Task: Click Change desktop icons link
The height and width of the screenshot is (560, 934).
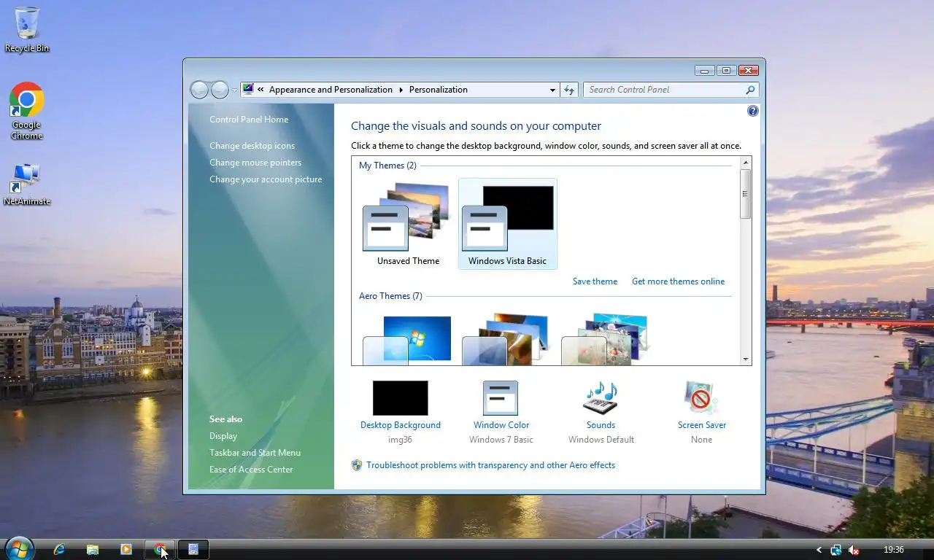Action: [252, 146]
